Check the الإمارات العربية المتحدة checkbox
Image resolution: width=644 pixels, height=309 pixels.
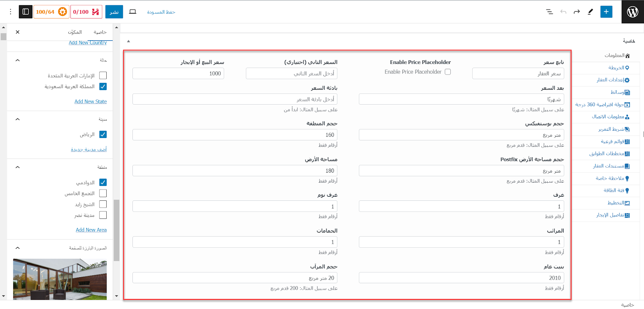tap(103, 76)
